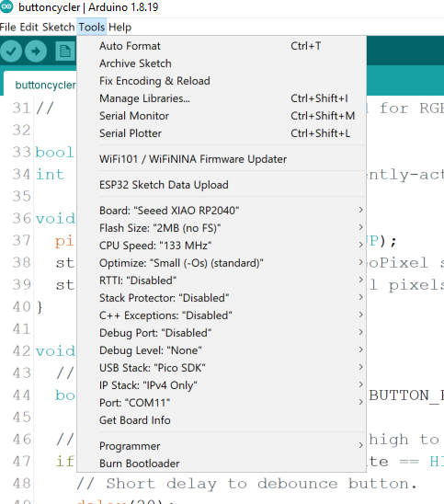Choose Fix Encoding & Reload
Viewport: 444px width, 504px height.
tap(222, 81)
